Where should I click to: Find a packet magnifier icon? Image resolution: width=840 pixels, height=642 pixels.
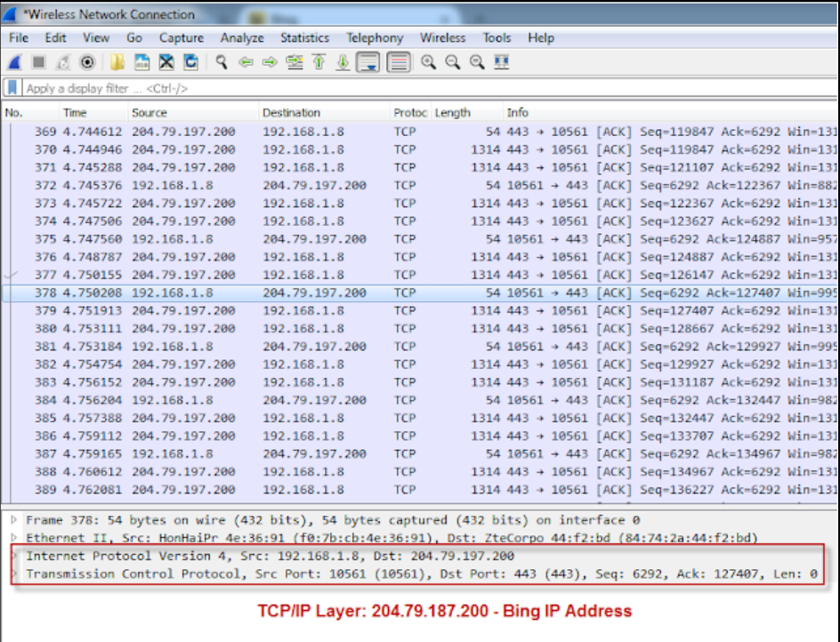click(222, 62)
